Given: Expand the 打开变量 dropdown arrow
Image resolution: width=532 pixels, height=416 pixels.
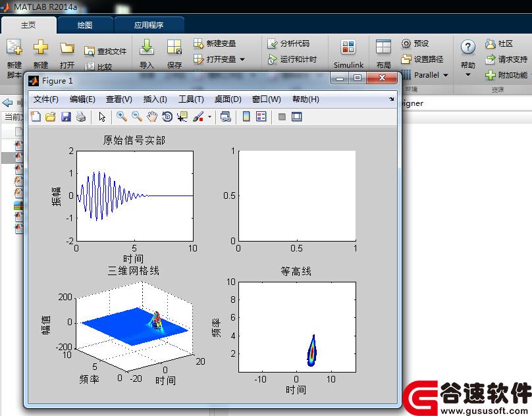Looking at the screenshot, I should tap(242, 59).
